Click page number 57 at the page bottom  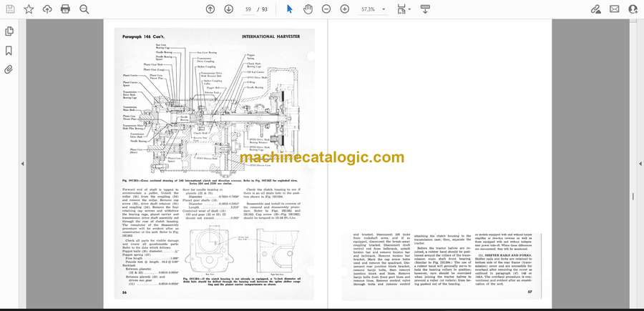(x=531, y=292)
